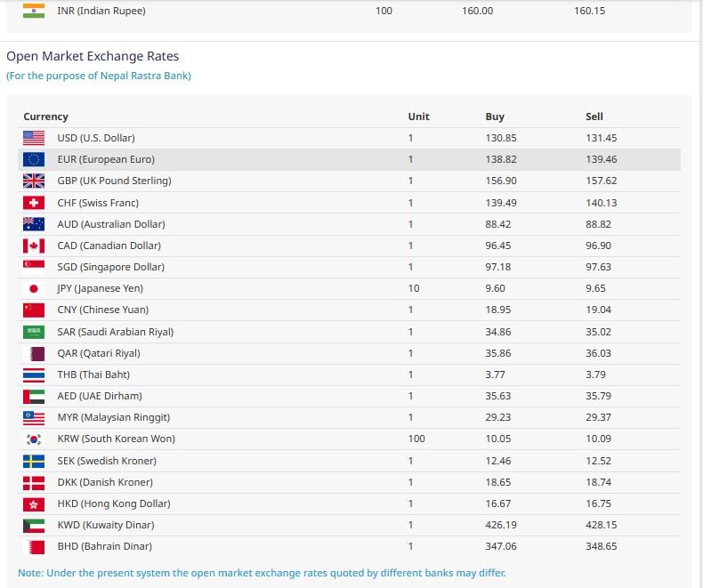Select the Unit column header
This screenshot has width=703, height=588.
pyautogui.click(x=418, y=117)
